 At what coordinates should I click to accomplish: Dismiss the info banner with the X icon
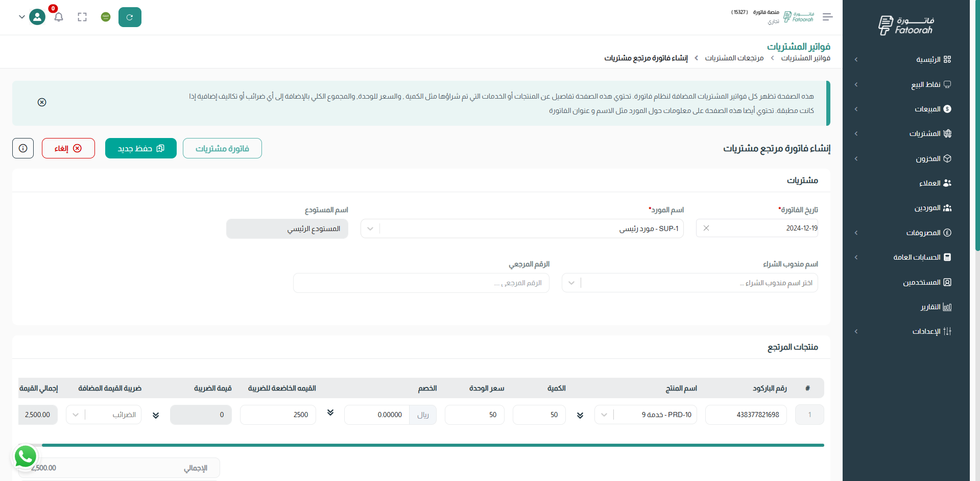pyautogui.click(x=42, y=102)
